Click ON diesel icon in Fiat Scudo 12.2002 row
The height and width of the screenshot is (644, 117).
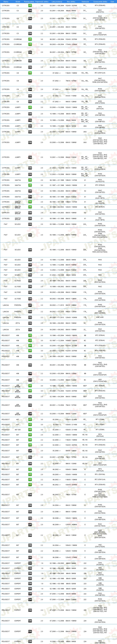click(30, 270)
